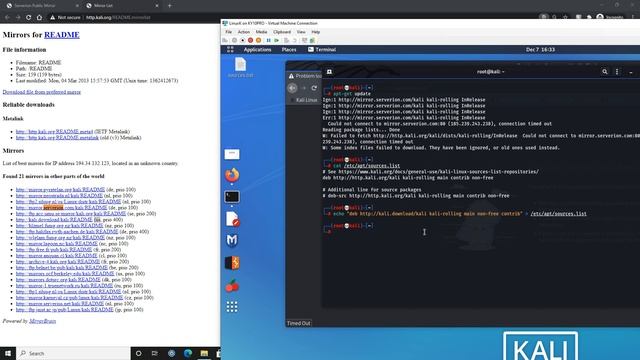Open the mirrors.ocf.berkeley.edu README link
640x360 pixels.
pos(65,273)
